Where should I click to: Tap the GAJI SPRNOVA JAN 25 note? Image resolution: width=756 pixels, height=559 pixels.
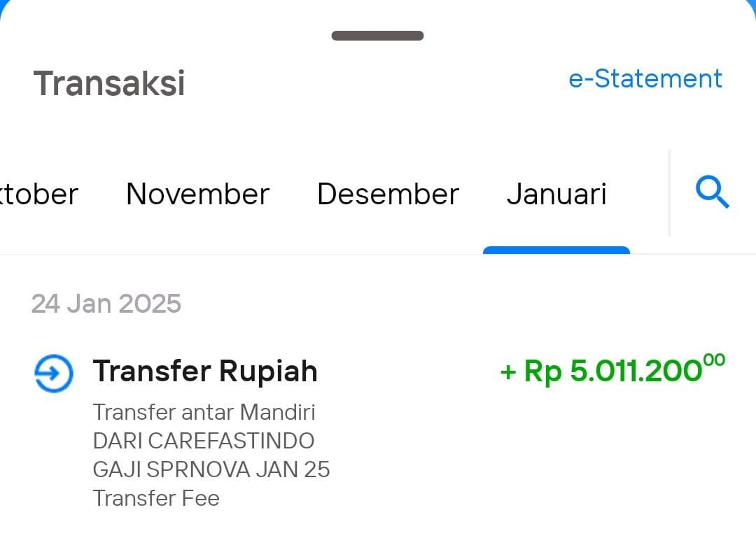211,470
